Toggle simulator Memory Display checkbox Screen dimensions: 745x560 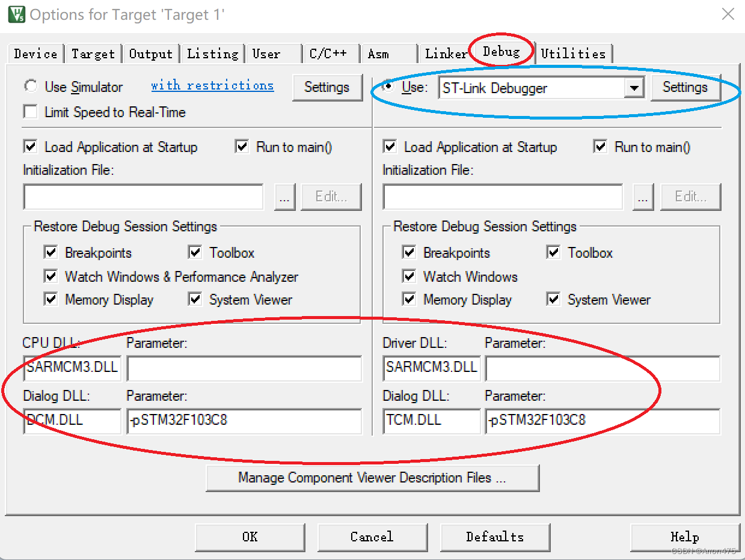51,299
